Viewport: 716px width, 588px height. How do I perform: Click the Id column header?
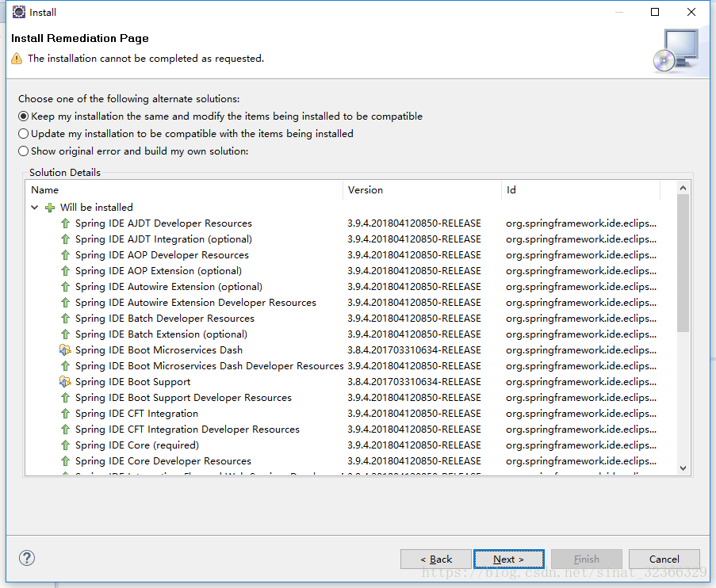pyautogui.click(x=581, y=190)
